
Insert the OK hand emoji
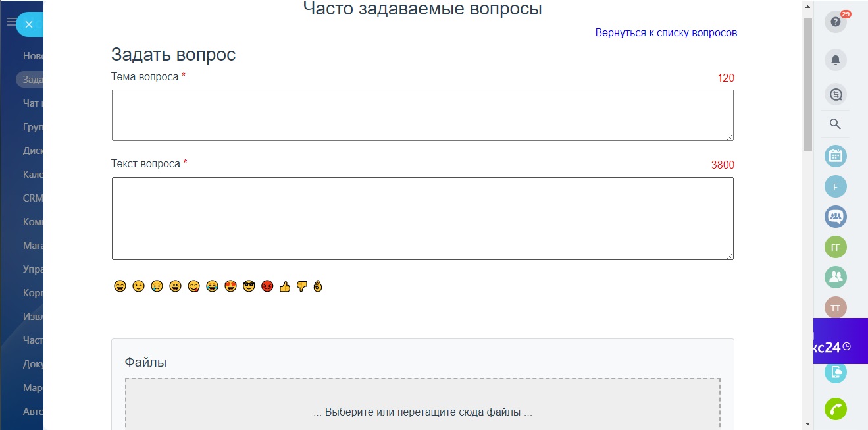coord(319,286)
